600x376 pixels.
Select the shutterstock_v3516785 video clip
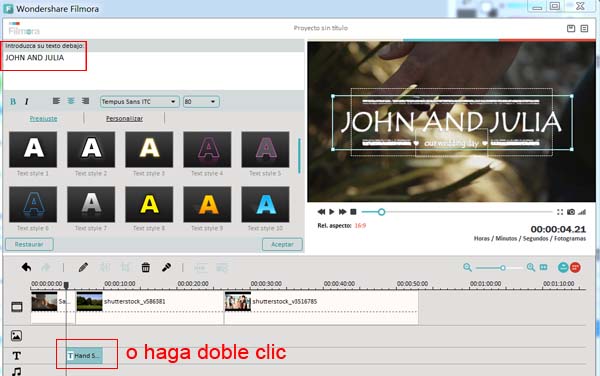tap(321, 308)
